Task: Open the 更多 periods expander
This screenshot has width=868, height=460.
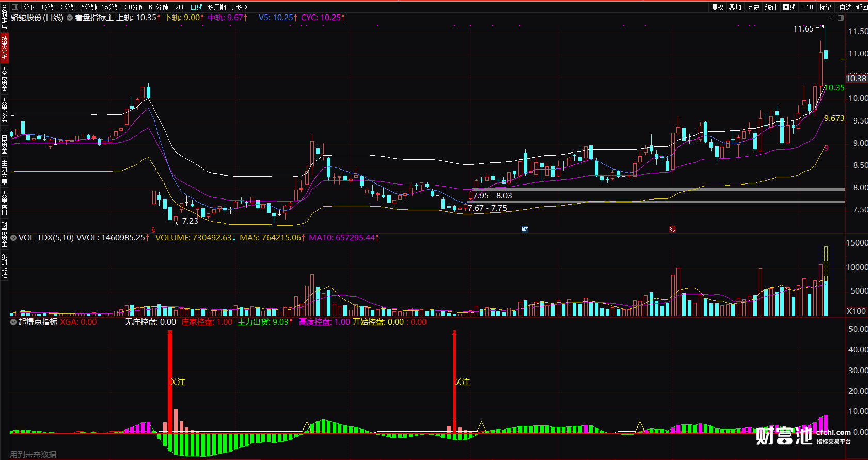Action: (239, 7)
